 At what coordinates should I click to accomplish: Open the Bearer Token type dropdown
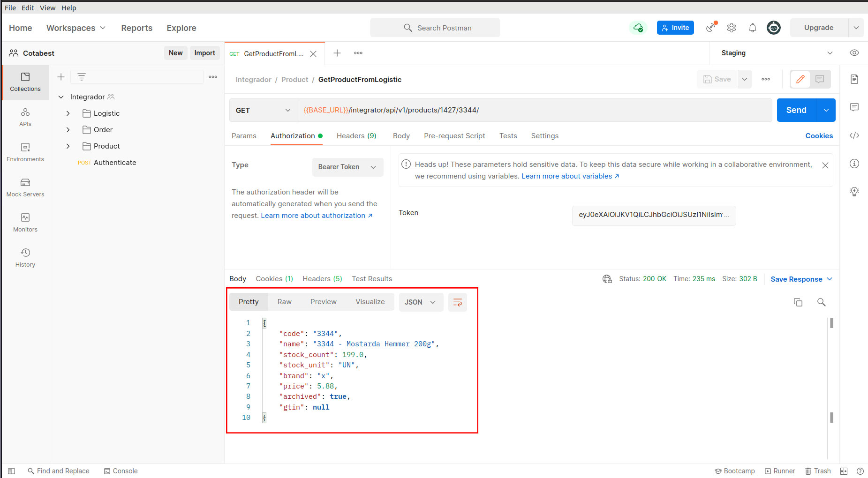click(347, 167)
